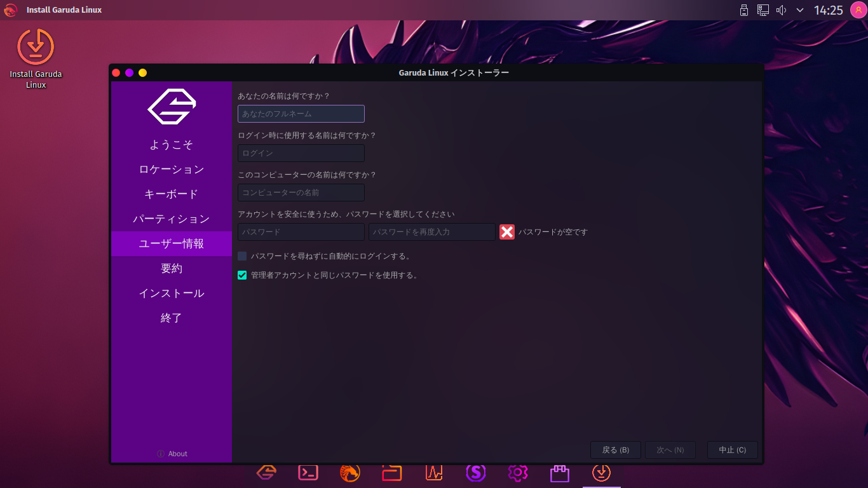Select the ユーザー情報 step
Screen dimensions: 868x488
[172, 243]
